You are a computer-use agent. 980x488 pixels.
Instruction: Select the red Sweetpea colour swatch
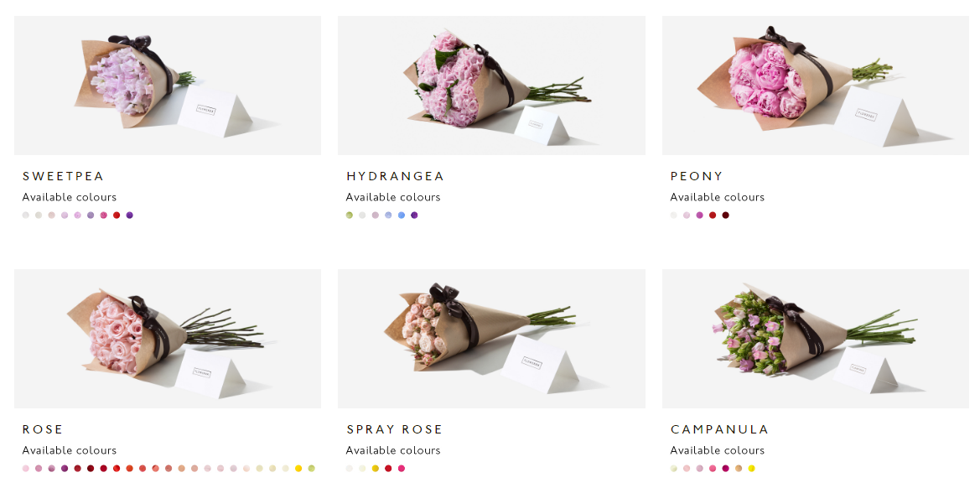pos(117,215)
